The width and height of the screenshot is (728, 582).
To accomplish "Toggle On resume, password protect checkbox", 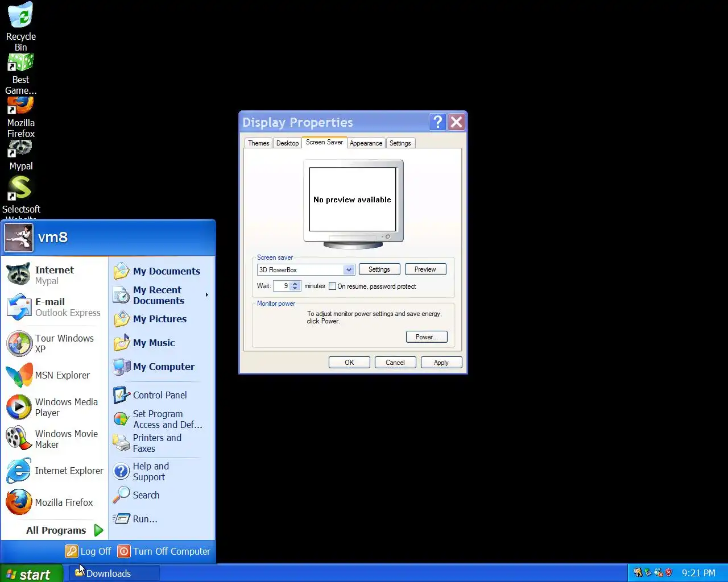I will tap(333, 286).
